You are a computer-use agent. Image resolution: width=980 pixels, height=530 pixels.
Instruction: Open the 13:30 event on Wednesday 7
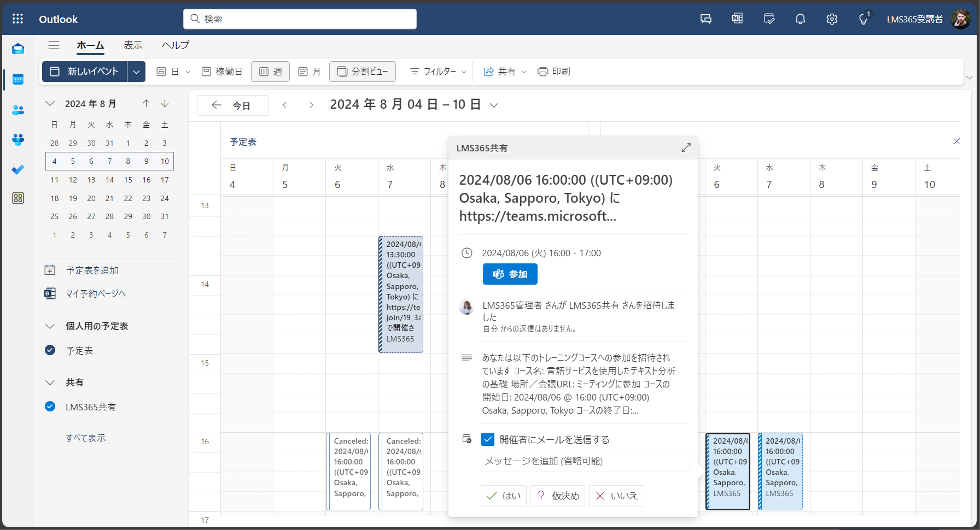point(401,295)
